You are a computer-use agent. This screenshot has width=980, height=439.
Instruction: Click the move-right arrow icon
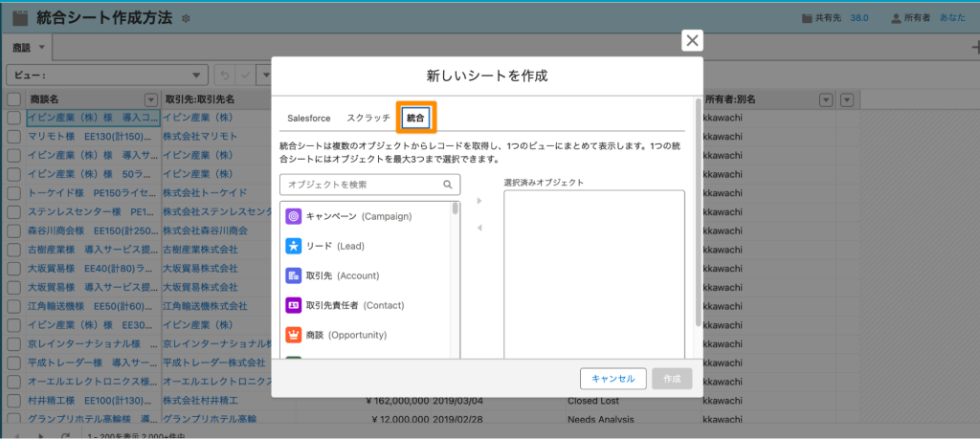point(479,201)
